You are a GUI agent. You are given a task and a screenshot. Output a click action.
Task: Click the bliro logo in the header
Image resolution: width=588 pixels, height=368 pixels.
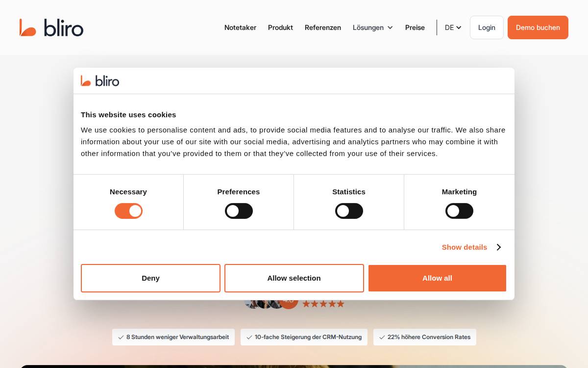[51, 27]
